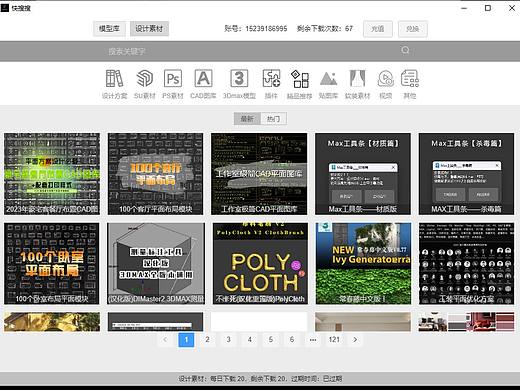Go to page 2
Image resolution: width=520 pixels, height=390 pixels.
(207, 340)
